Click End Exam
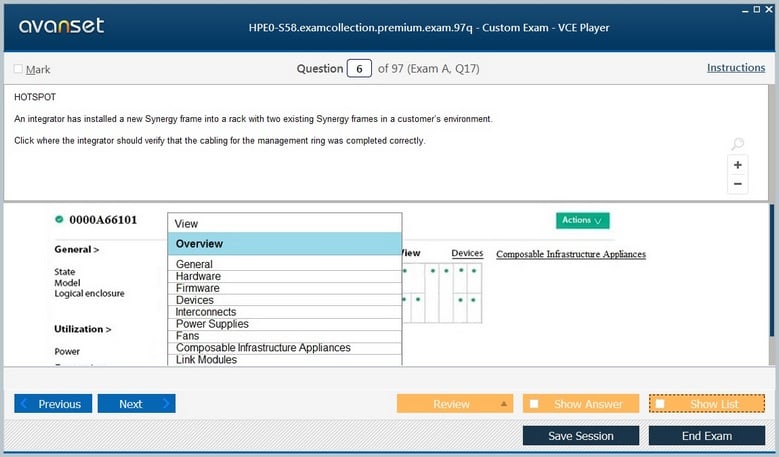 707,436
